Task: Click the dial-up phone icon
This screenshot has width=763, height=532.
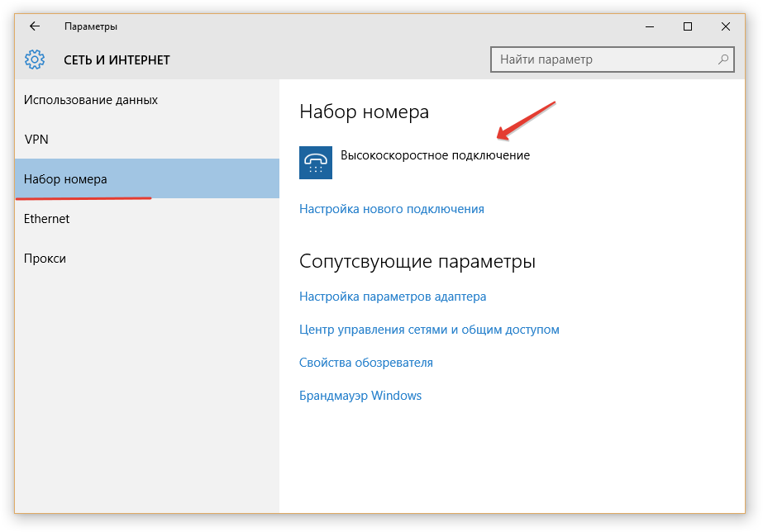Action: [x=315, y=163]
